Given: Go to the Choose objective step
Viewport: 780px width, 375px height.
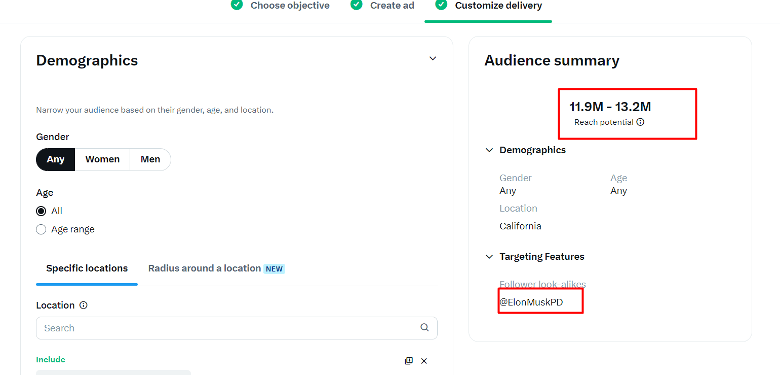Looking at the screenshot, I should coord(290,5).
